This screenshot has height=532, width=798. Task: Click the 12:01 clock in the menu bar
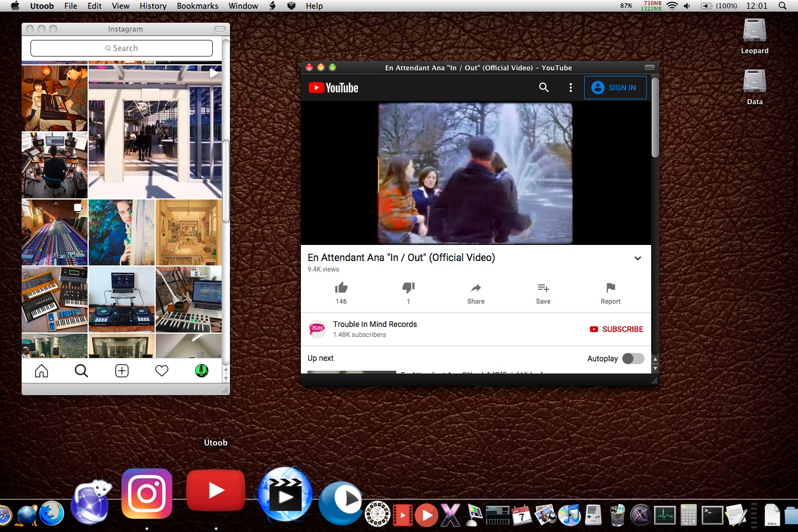tap(756, 6)
